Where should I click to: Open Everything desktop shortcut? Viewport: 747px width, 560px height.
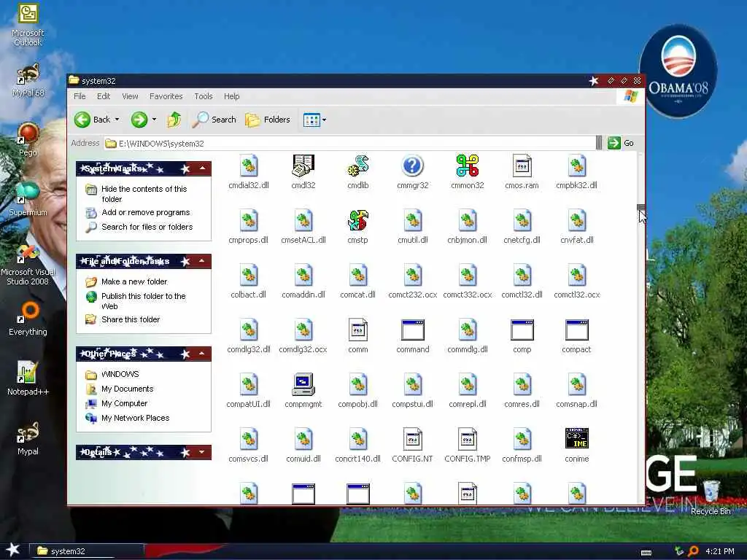[x=28, y=319]
